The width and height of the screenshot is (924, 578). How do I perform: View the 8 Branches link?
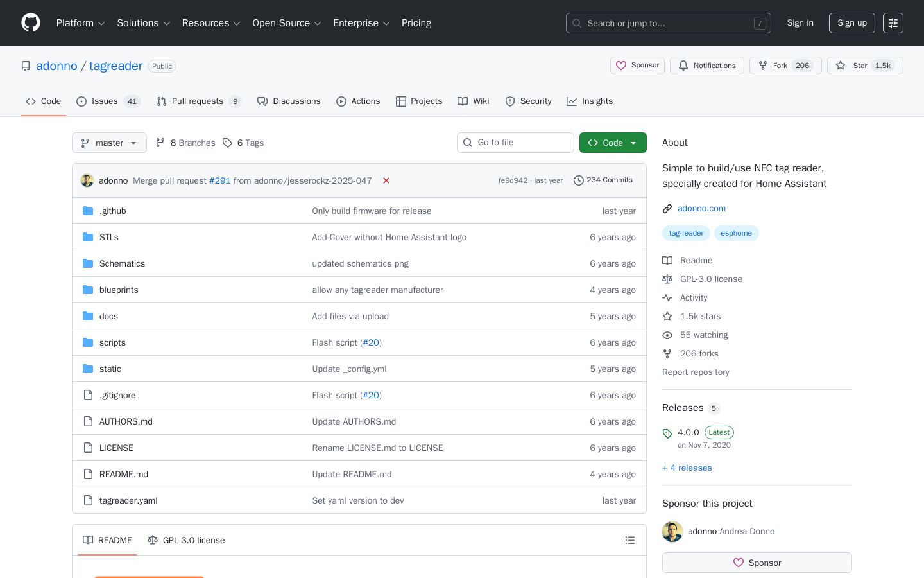185,143
